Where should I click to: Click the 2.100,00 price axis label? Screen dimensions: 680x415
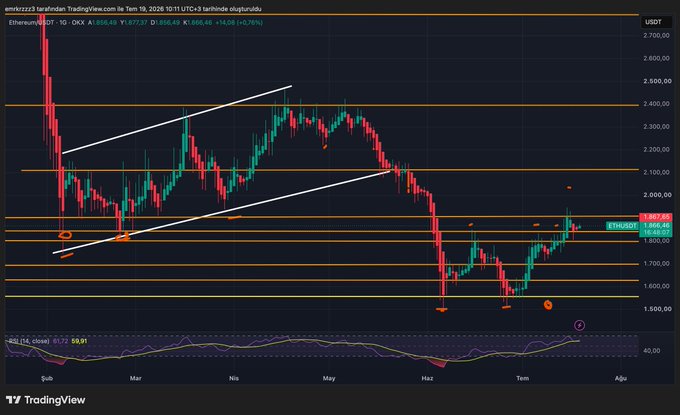click(x=657, y=172)
